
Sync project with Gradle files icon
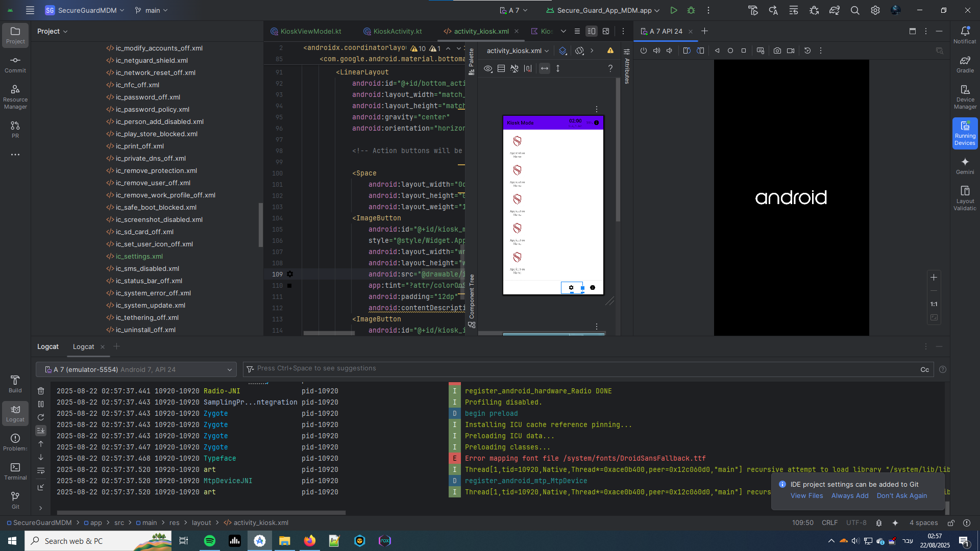(x=835, y=10)
